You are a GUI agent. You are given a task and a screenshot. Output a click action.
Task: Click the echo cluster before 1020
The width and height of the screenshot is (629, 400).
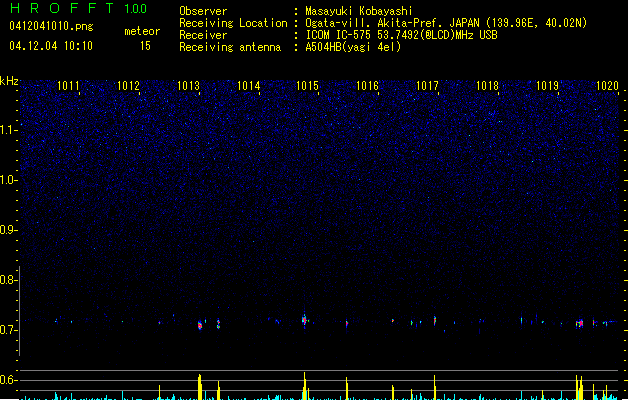tap(580, 323)
